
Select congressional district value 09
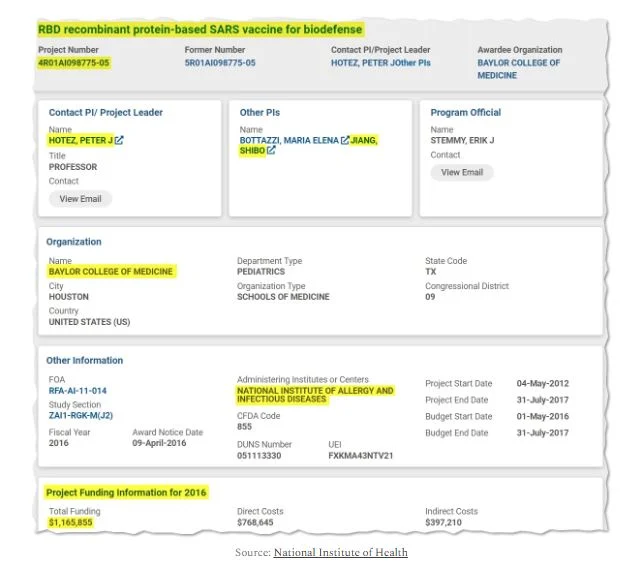pyautogui.click(x=430, y=297)
